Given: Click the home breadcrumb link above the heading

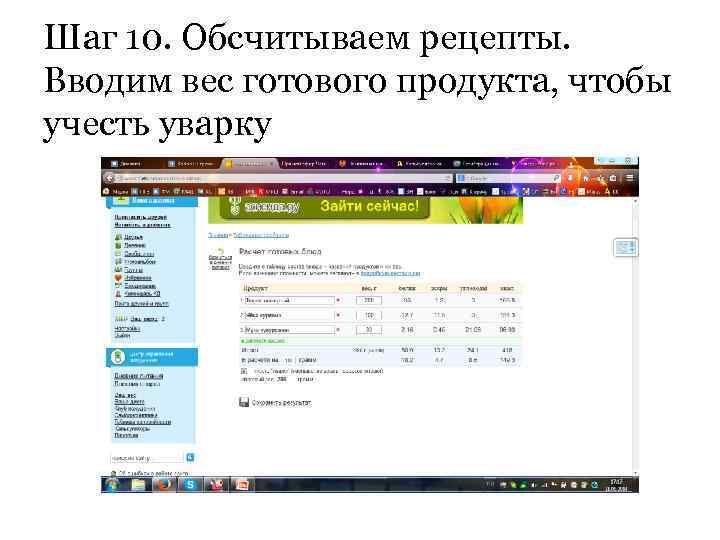Looking at the screenshot, I should click(x=218, y=235).
